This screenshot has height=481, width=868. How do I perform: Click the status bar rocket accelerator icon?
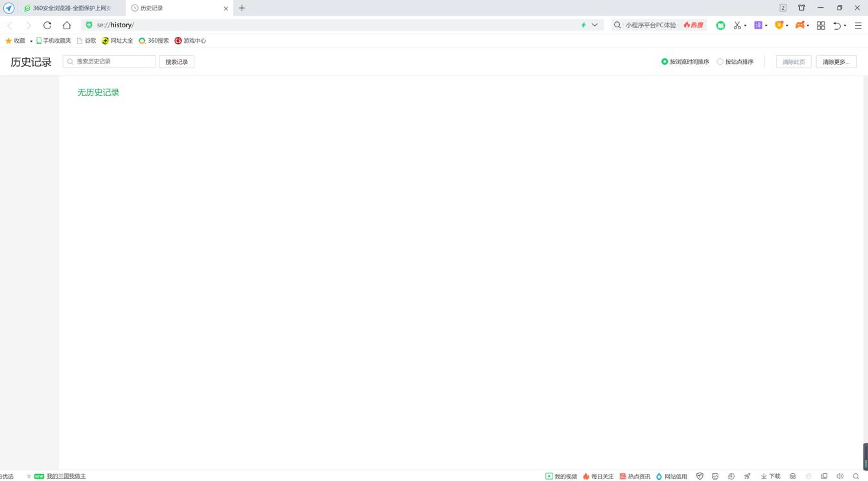coord(747,476)
